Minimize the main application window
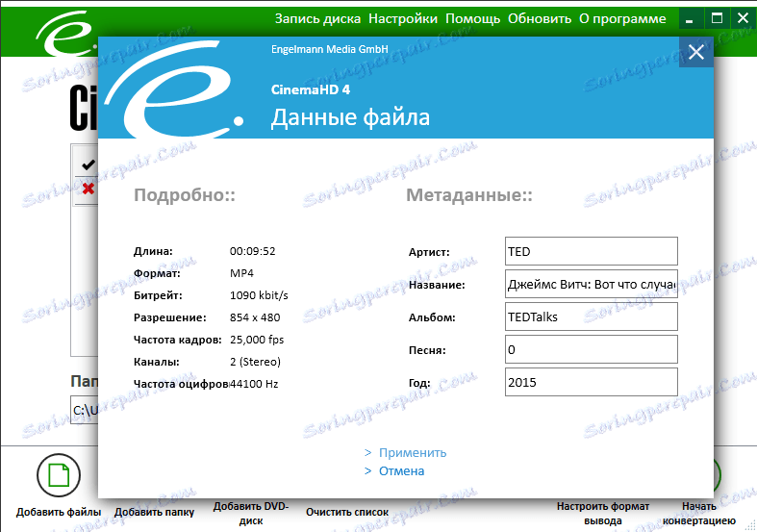 [x=689, y=19]
